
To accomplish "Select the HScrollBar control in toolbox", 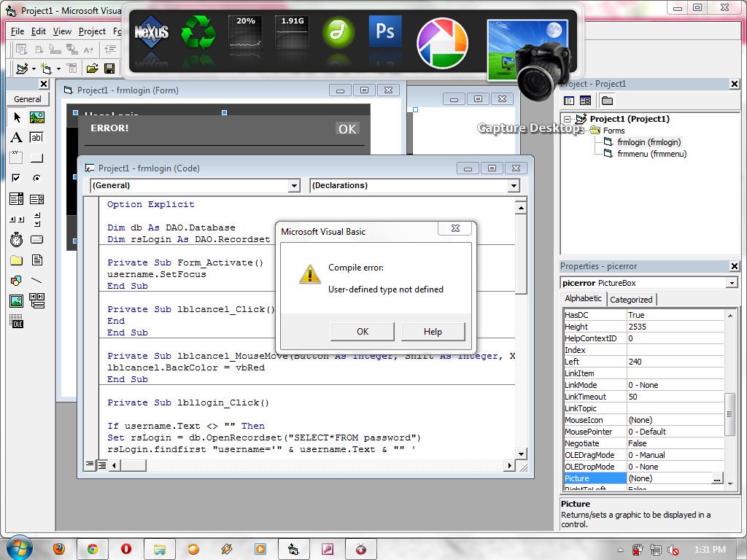I will (17, 219).
